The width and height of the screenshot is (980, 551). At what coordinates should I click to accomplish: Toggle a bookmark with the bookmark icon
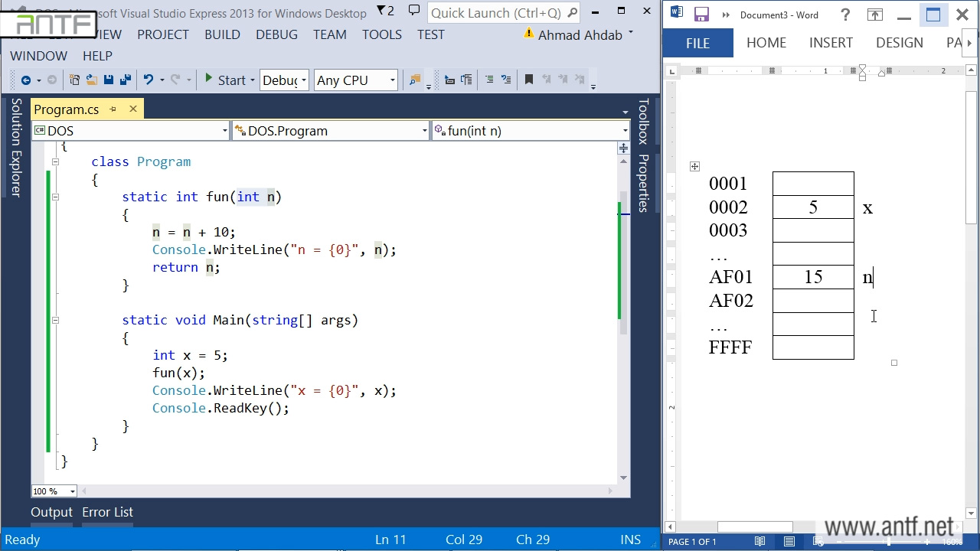(528, 80)
